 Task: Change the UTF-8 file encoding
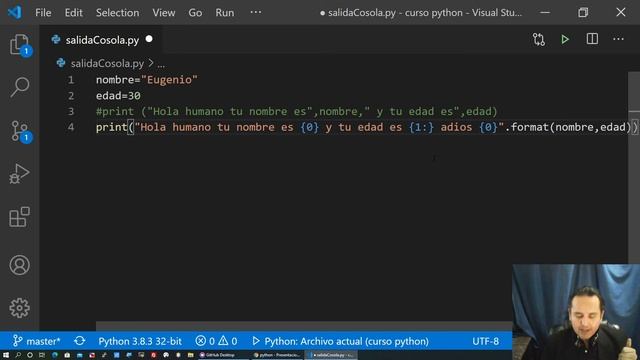pos(485,341)
